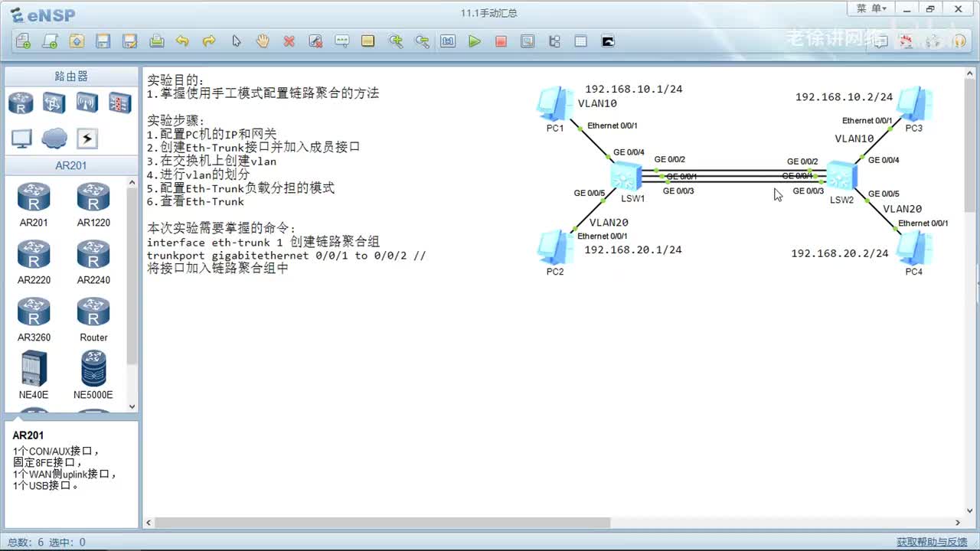
Task: Select the WLAN device category
Action: click(x=87, y=103)
